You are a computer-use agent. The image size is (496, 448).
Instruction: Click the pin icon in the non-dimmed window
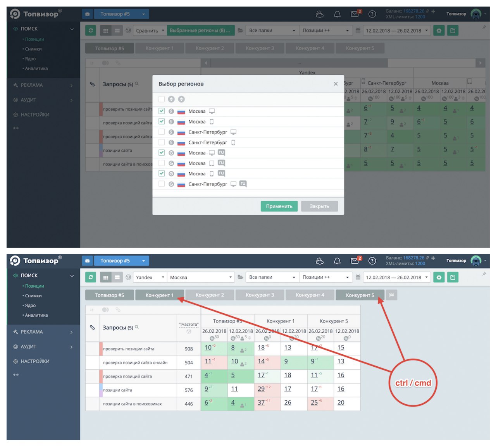tap(484, 274)
